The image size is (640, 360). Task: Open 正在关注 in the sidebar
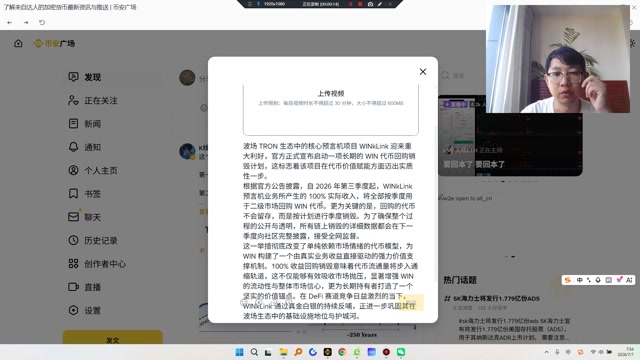pyautogui.click(x=113, y=100)
